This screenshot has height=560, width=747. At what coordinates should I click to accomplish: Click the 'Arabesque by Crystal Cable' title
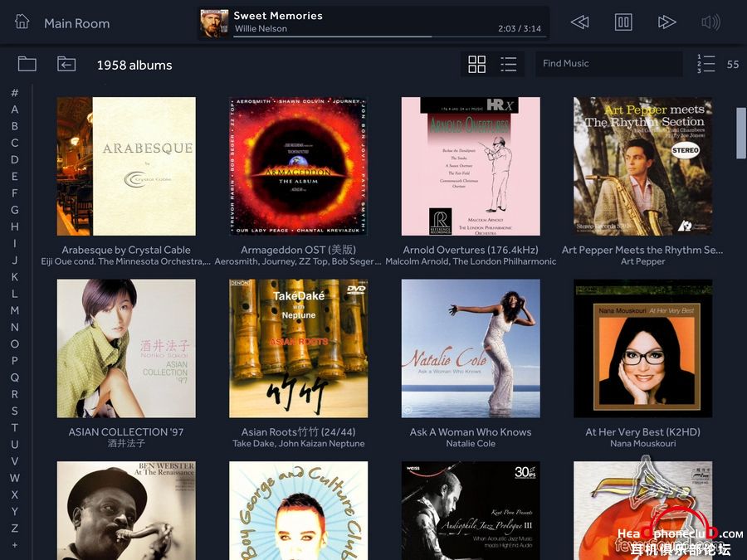[x=126, y=250]
